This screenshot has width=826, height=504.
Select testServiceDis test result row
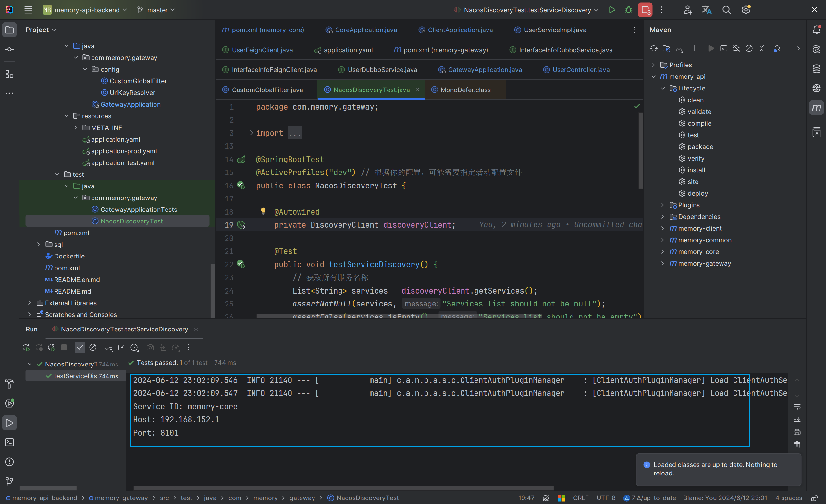point(75,376)
